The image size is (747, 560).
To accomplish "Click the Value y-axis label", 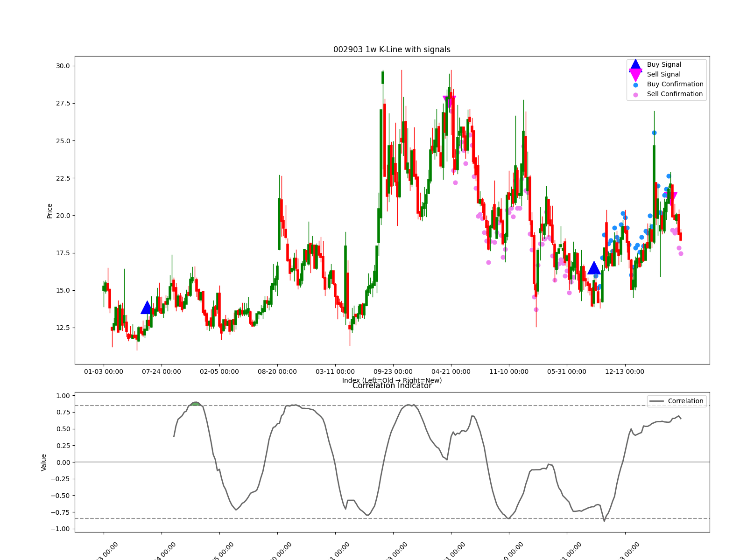I will [43, 462].
